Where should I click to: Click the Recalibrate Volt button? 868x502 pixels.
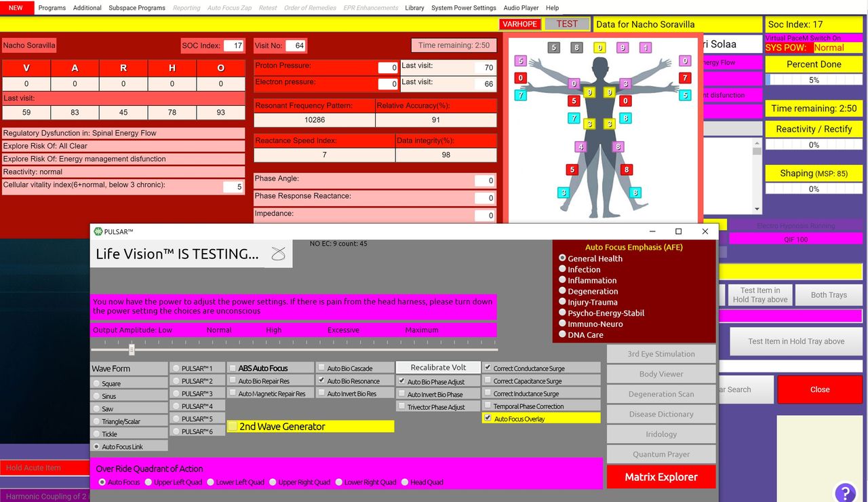[x=438, y=367]
